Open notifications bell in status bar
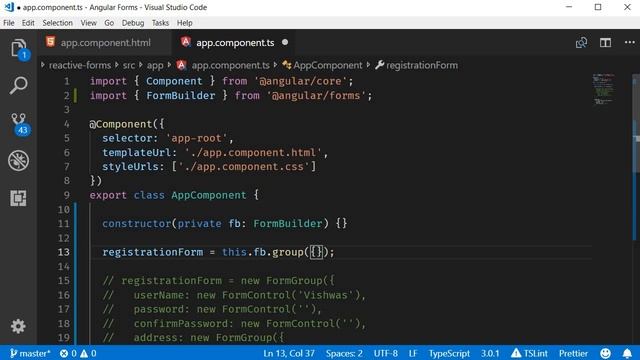Viewport: 640px width, 360px height. [627, 353]
